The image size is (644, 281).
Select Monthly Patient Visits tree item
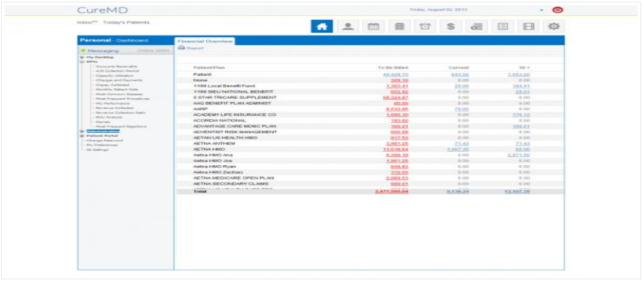pos(117,89)
